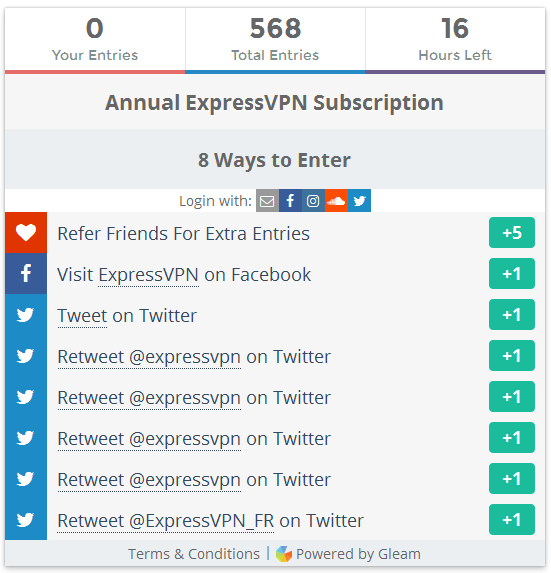Image resolution: width=551 pixels, height=573 pixels.
Task: Expand the Retweet @ExpressVPN_FR on Twitter entry
Action: pos(210,520)
